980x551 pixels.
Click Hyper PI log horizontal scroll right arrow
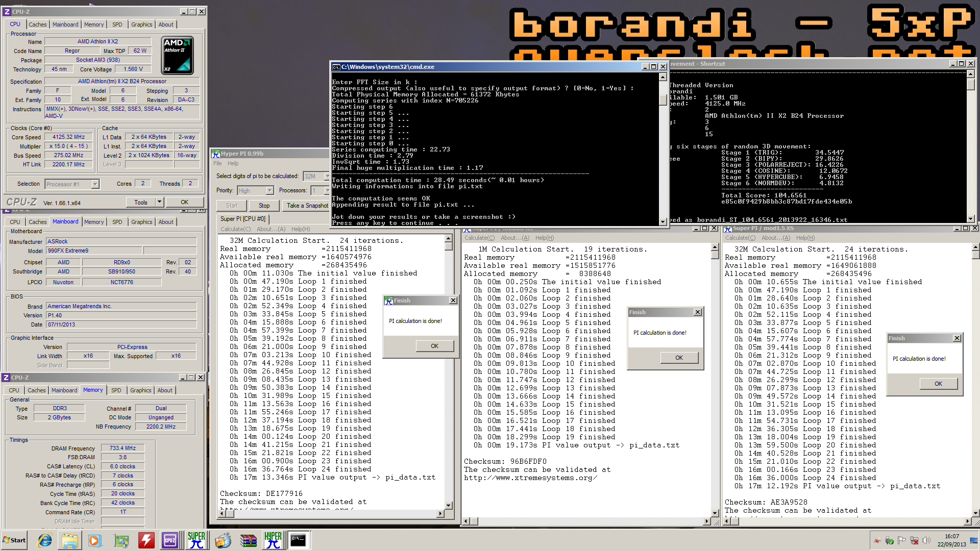coord(440,514)
